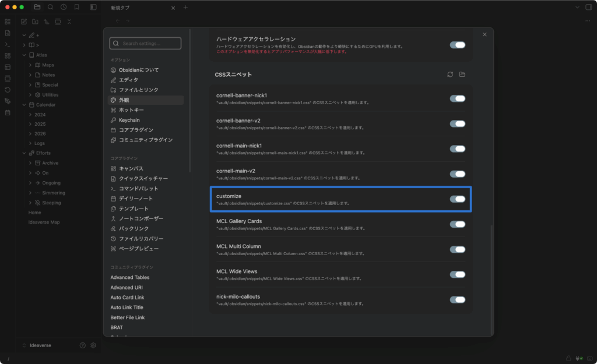Open the command palette from the ribbon
Viewport: 597px width, 364px height.
click(x=8, y=44)
